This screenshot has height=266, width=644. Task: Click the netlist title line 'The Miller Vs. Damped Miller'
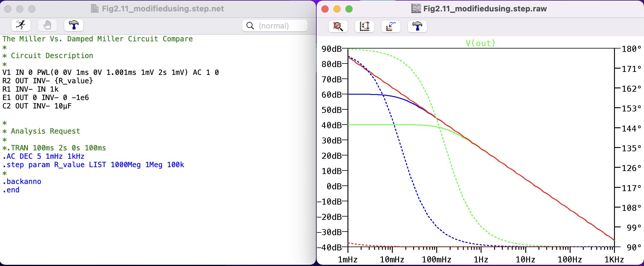98,39
